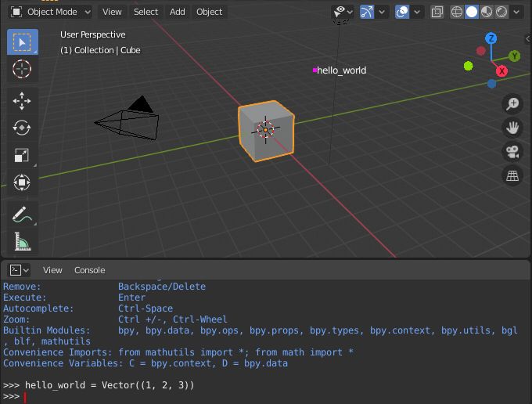The width and height of the screenshot is (532, 404).
Task: Open the Object Mode dropdown
Action: pos(51,12)
